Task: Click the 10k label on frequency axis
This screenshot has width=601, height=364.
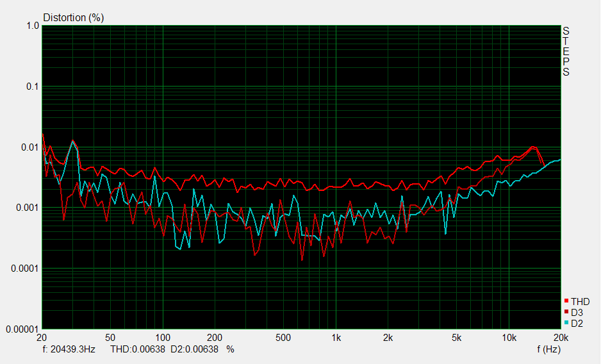Action: click(509, 338)
